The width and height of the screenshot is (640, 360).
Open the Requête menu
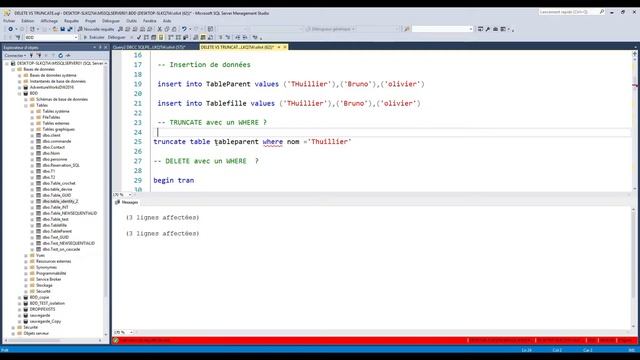(71, 21)
